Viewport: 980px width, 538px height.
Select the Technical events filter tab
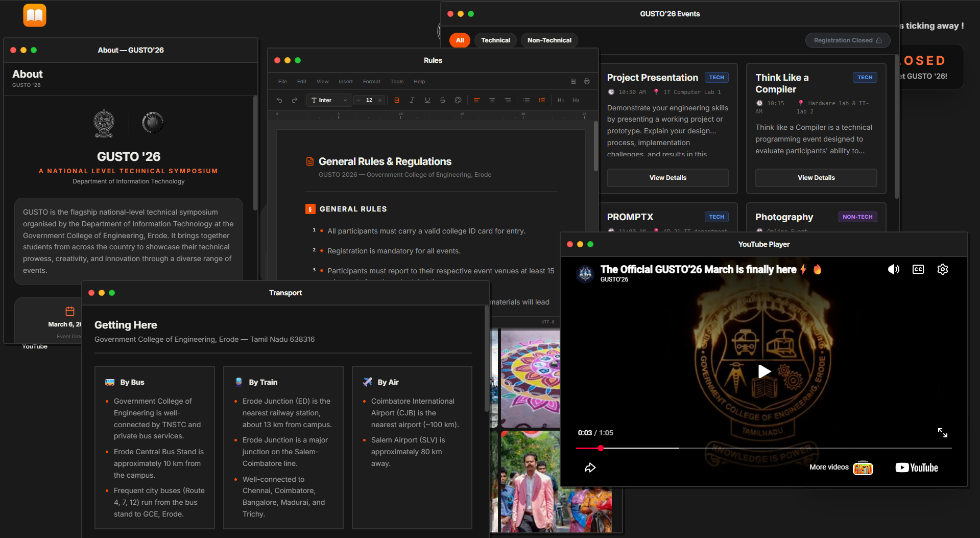[x=495, y=40]
